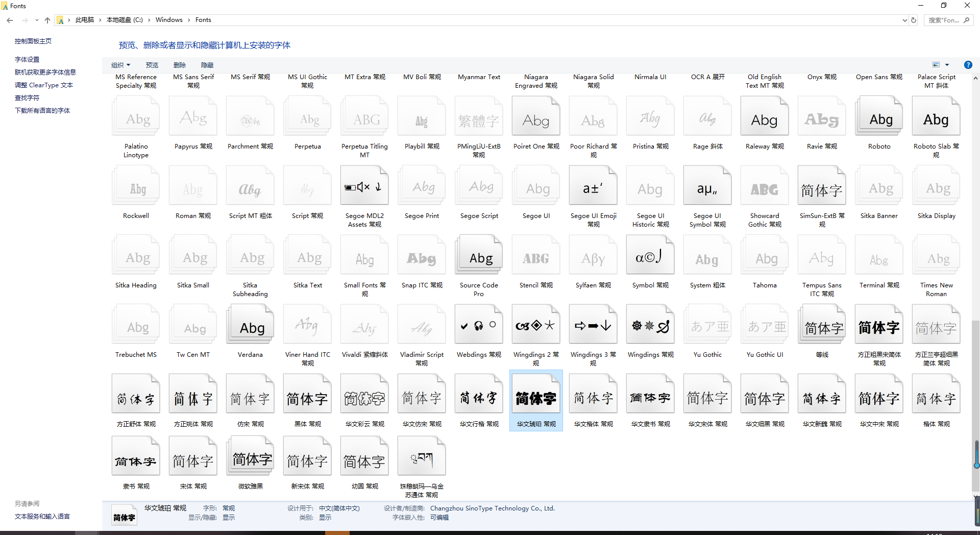Open 调整 ClearType 文本
This screenshot has height=535, width=980.
43,85
